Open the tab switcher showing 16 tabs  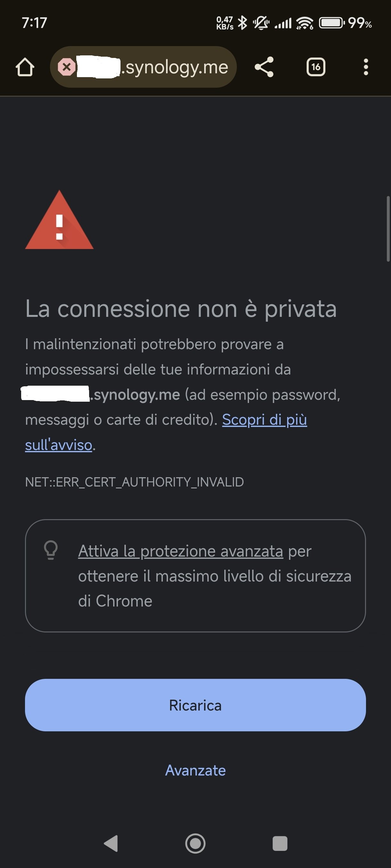coord(316,67)
